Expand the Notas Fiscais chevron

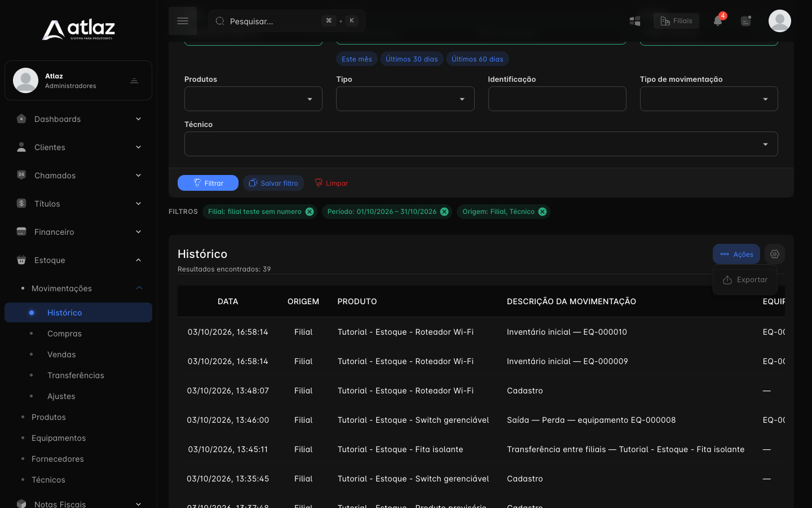[139, 503]
